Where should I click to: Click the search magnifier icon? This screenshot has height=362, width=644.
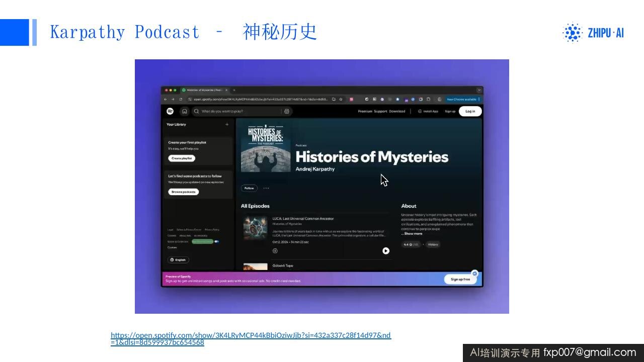196,111
